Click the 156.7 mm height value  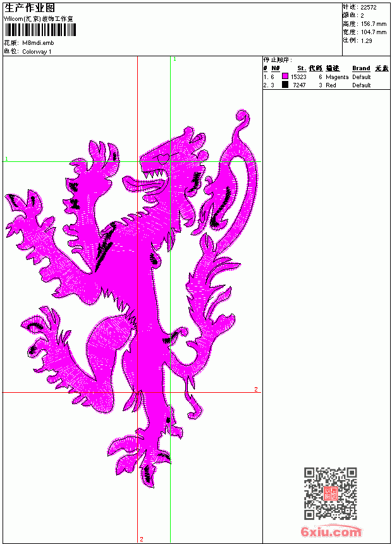click(x=374, y=24)
